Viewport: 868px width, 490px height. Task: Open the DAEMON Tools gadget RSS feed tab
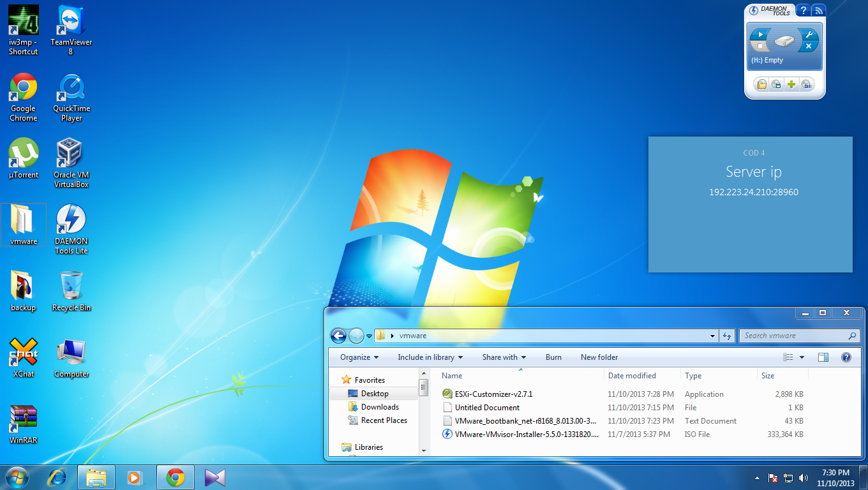(x=818, y=11)
